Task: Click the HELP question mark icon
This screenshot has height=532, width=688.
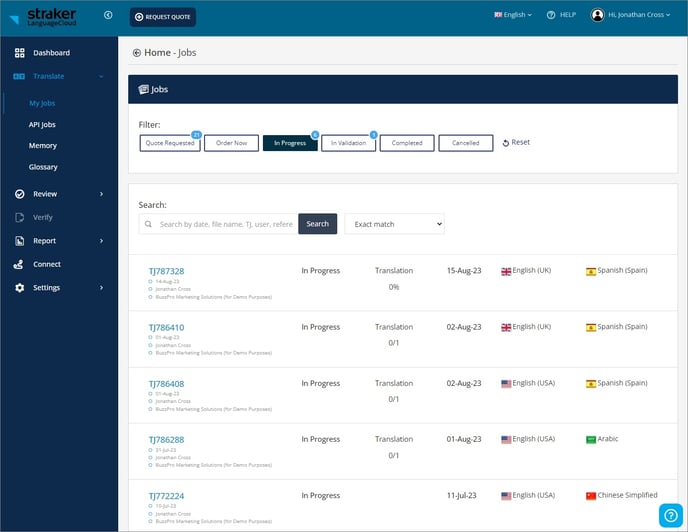Action: point(551,15)
